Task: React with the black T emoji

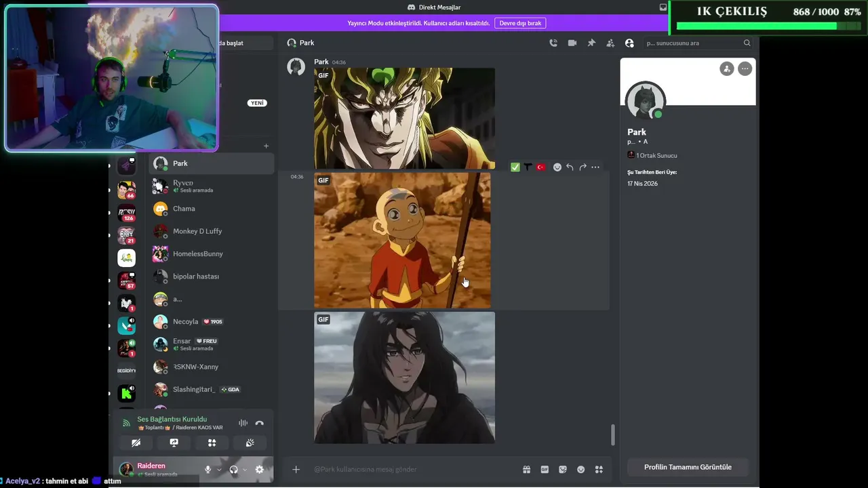Action: [x=528, y=167]
